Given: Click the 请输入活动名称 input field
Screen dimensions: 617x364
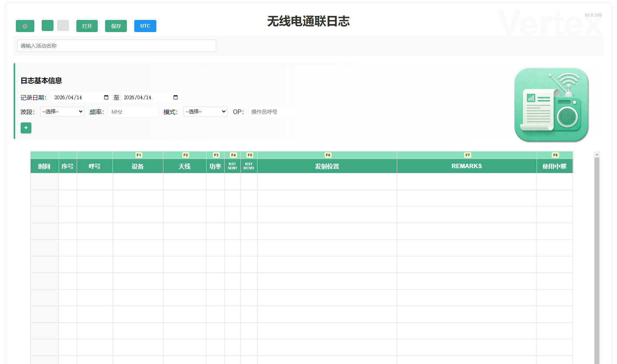Looking at the screenshot, I should point(116,45).
